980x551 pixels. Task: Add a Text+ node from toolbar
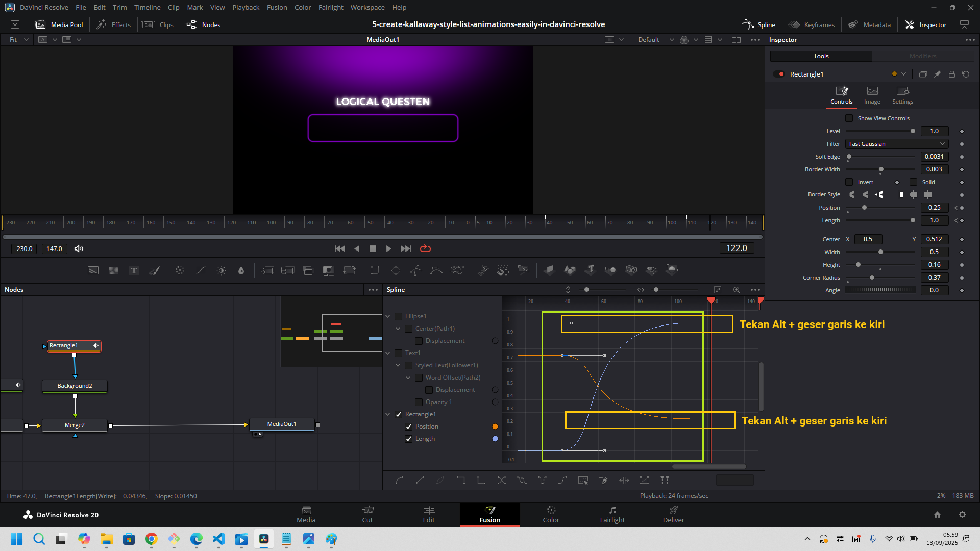[x=134, y=270]
